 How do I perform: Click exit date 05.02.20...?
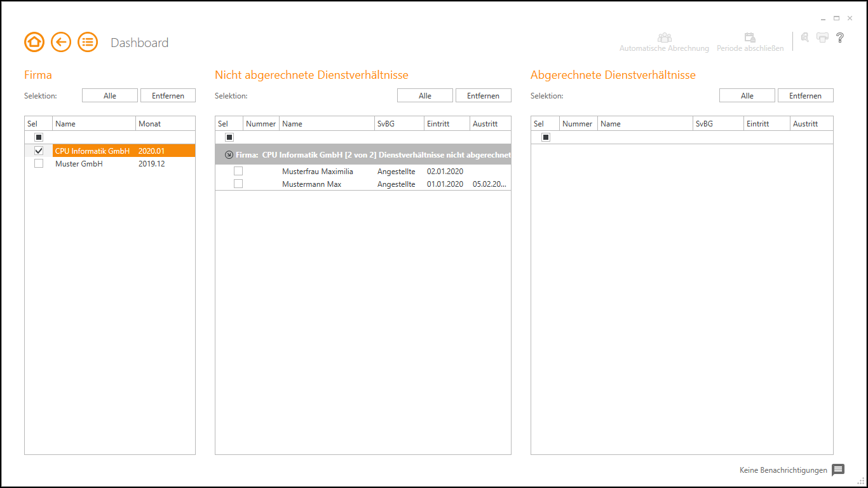[490, 184]
